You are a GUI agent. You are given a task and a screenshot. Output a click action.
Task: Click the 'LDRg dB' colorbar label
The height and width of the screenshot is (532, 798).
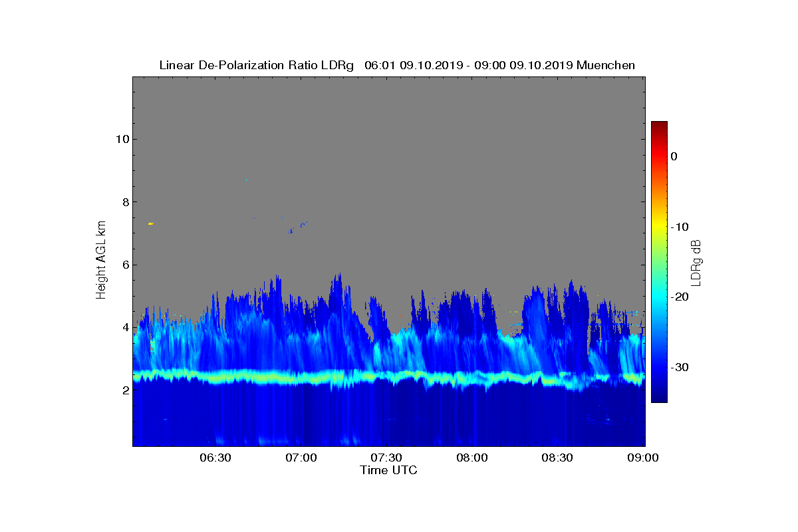696,262
